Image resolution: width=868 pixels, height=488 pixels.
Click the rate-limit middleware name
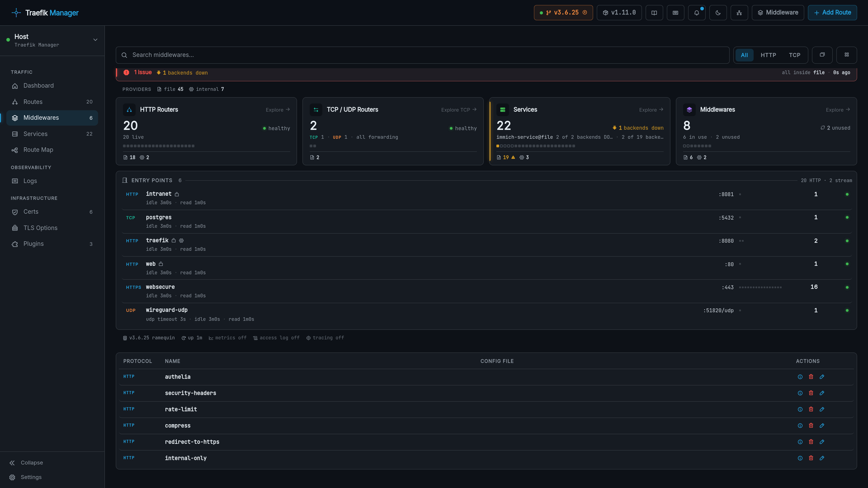coord(181,409)
